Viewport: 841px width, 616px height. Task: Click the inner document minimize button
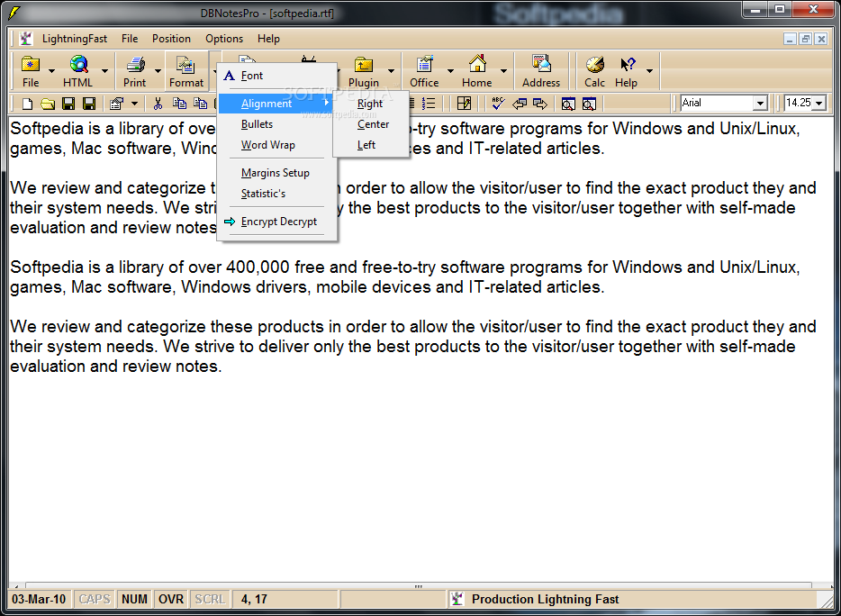[790, 39]
